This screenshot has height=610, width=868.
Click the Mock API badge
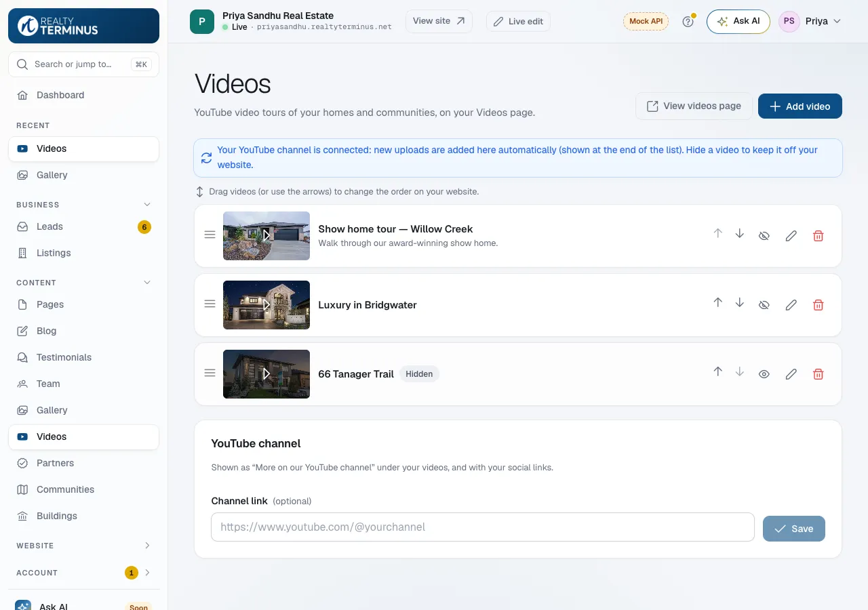coord(646,22)
